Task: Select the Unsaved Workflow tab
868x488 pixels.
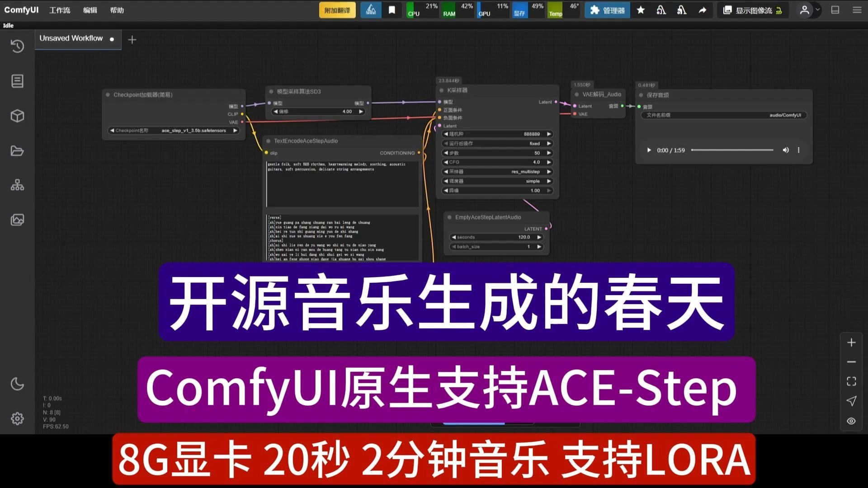Action: point(78,38)
